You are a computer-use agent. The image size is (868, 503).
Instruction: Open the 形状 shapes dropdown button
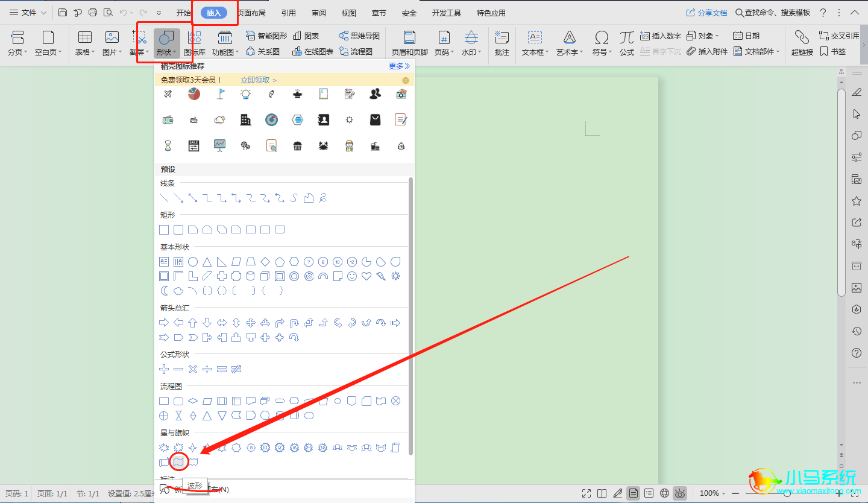click(x=166, y=44)
